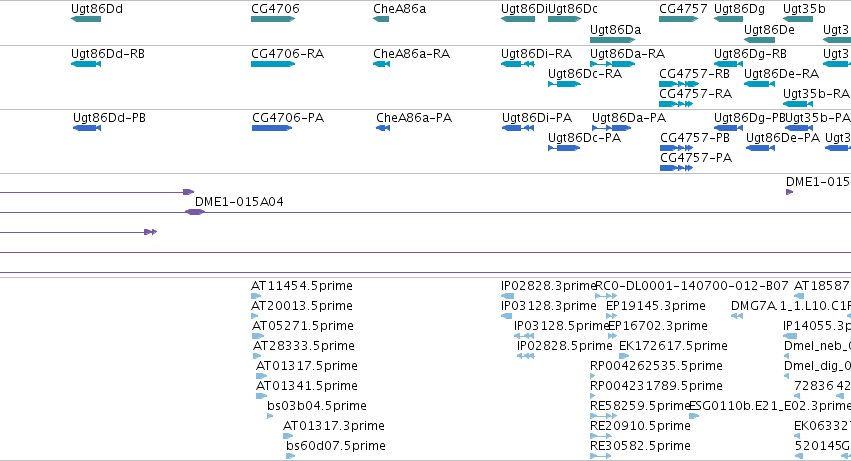This screenshot has width=851, height=461.
Task: Select the AT28333.5prime EST label
Action: point(303,346)
